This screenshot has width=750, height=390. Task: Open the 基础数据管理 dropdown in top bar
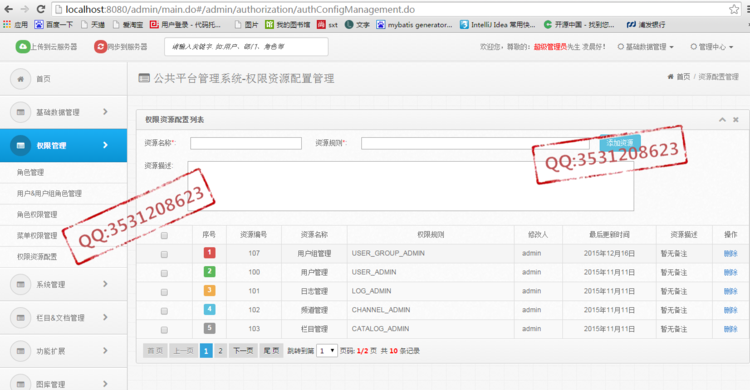point(646,47)
